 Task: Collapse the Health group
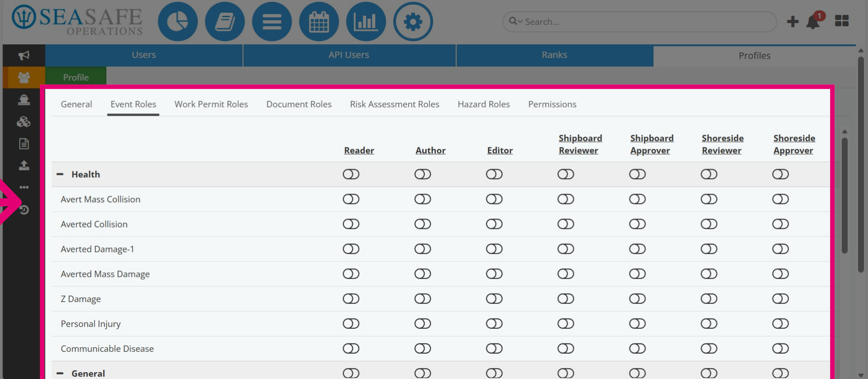60,174
